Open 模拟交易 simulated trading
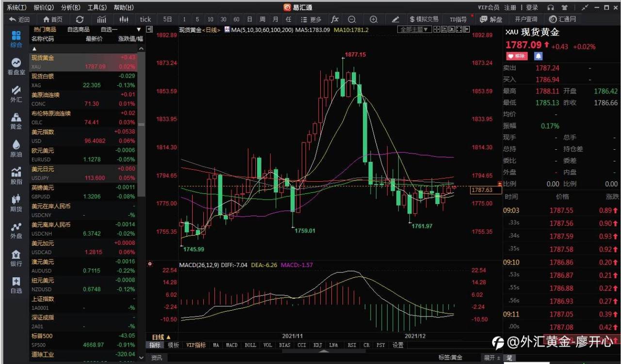621x364 pixels. coord(424,19)
